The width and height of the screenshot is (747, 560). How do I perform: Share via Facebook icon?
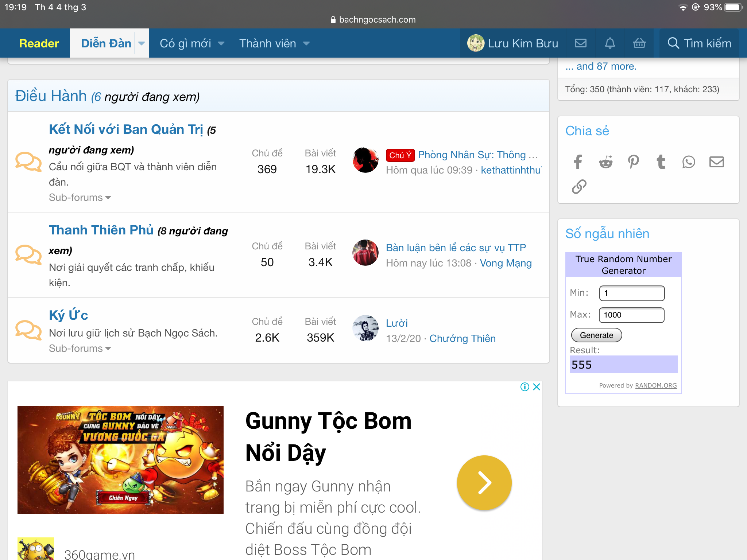(x=578, y=162)
